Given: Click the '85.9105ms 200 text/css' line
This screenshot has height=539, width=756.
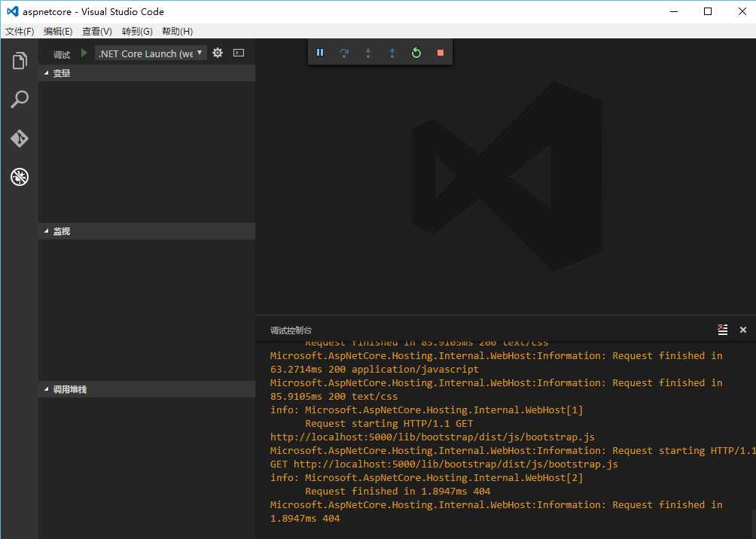Looking at the screenshot, I should point(334,396).
